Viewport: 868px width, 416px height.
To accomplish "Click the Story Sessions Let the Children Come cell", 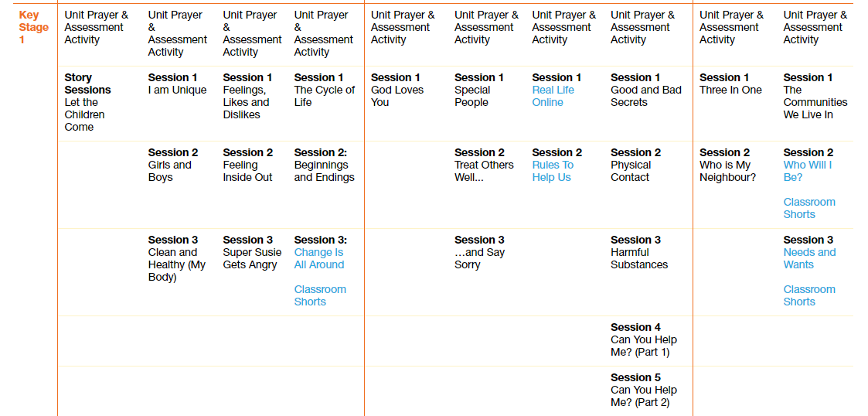I will click(87, 102).
